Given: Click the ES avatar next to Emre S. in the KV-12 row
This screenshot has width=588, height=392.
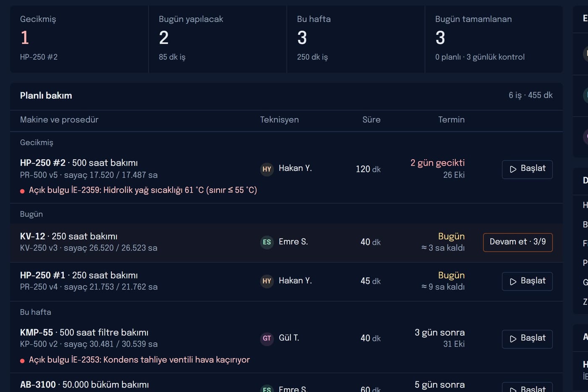Looking at the screenshot, I should tap(267, 242).
